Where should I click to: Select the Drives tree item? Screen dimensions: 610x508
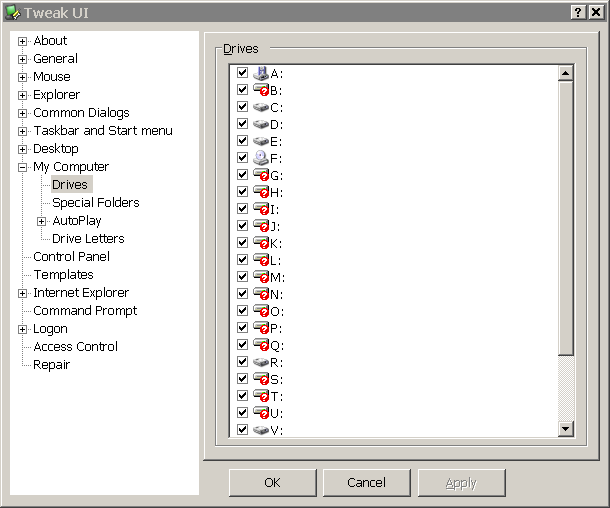point(70,185)
